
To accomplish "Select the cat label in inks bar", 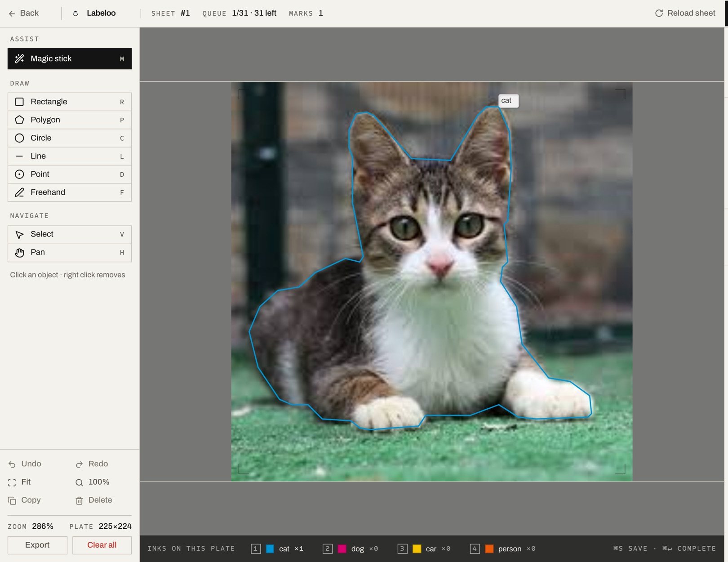I will [284, 549].
